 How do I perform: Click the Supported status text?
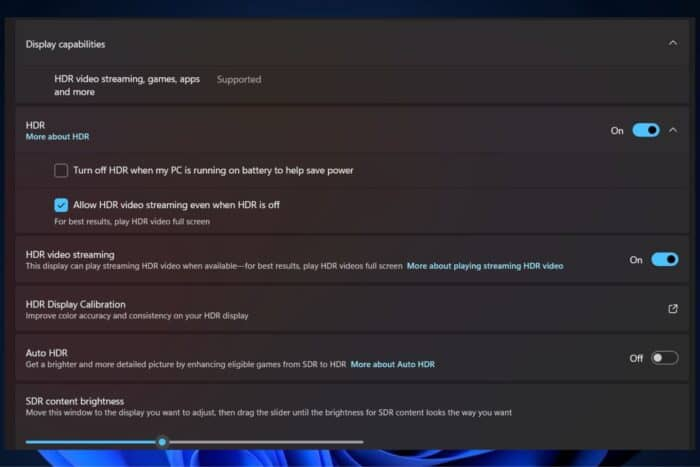pos(239,79)
